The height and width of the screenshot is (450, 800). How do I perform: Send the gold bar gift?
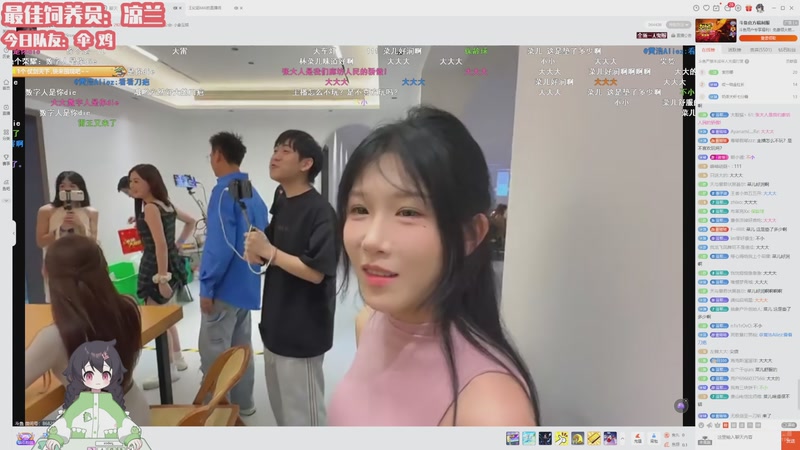pyautogui.click(x=594, y=438)
